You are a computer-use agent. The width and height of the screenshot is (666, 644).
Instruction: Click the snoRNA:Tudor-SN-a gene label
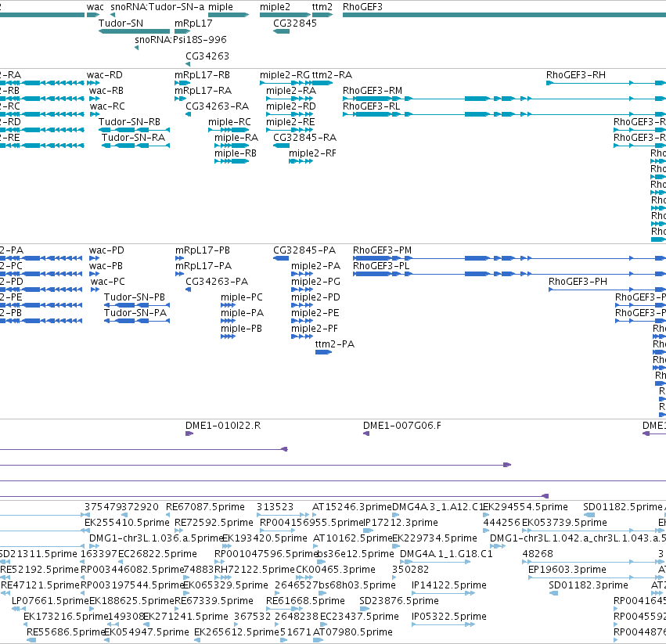157,7
